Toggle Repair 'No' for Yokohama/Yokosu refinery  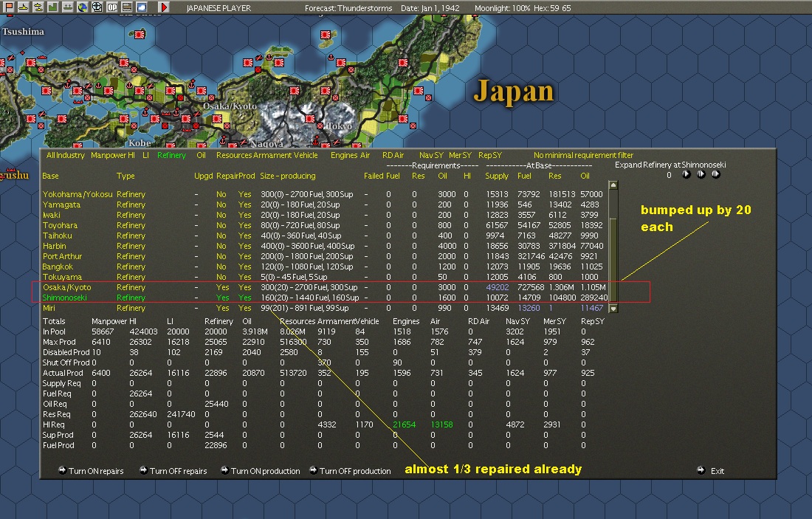221,194
